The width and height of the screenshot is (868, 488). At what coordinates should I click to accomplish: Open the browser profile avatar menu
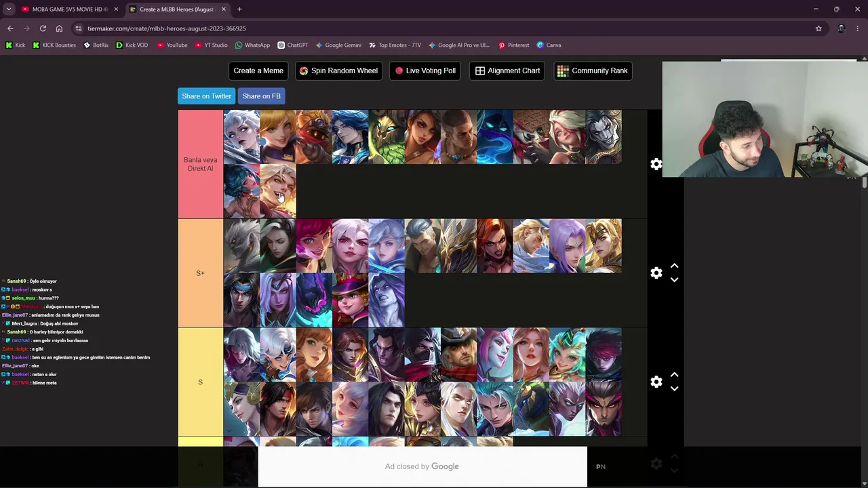[842, 28]
